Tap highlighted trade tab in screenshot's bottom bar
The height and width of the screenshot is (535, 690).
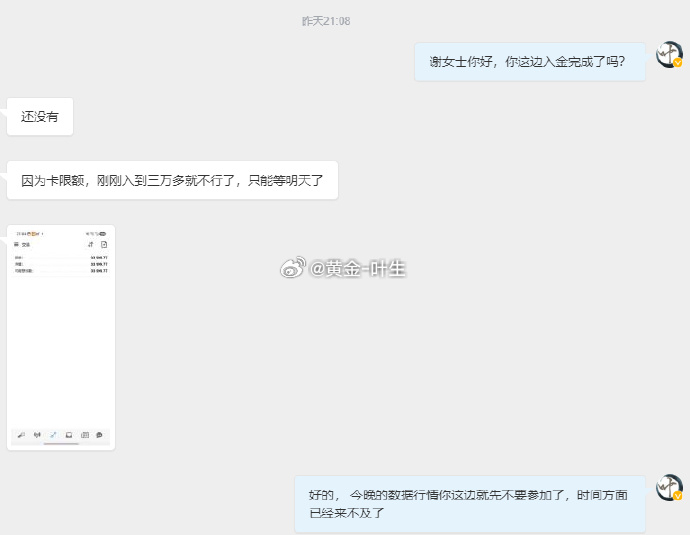click(53, 435)
